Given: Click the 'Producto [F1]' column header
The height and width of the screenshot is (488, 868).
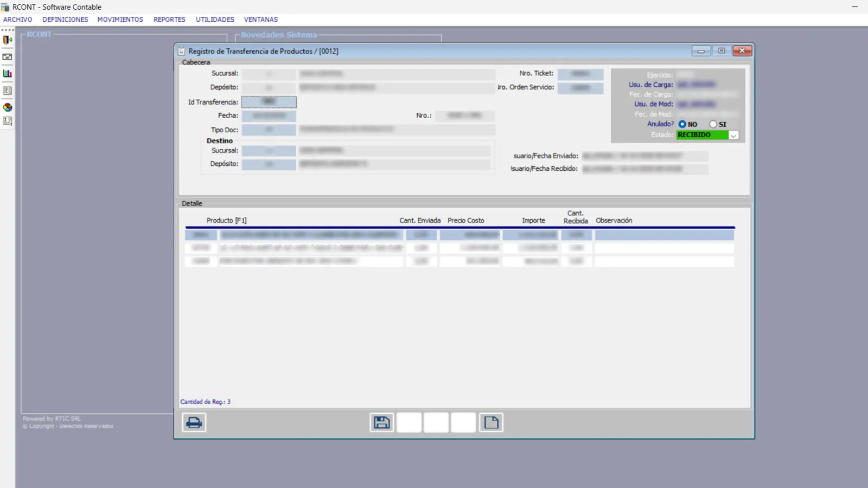Looking at the screenshot, I should [227, 221].
